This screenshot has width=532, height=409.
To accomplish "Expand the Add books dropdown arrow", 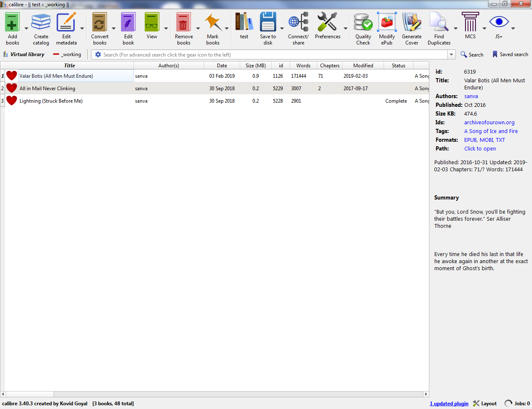I will (x=26, y=29).
